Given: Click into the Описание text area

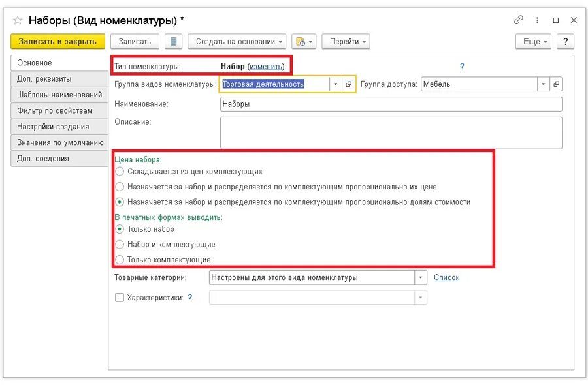Looking at the screenshot, I should click(x=391, y=133).
